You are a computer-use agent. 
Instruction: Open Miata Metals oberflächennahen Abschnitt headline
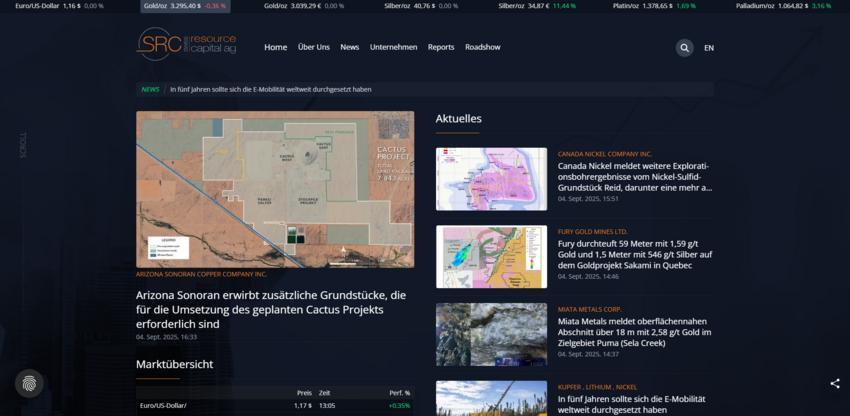pyautogui.click(x=634, y=332)
